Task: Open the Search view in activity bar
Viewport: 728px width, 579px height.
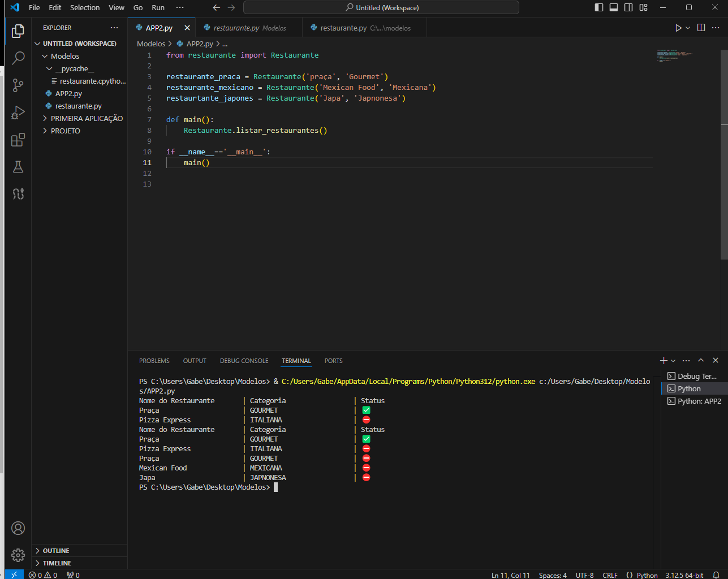Action: 18,58
